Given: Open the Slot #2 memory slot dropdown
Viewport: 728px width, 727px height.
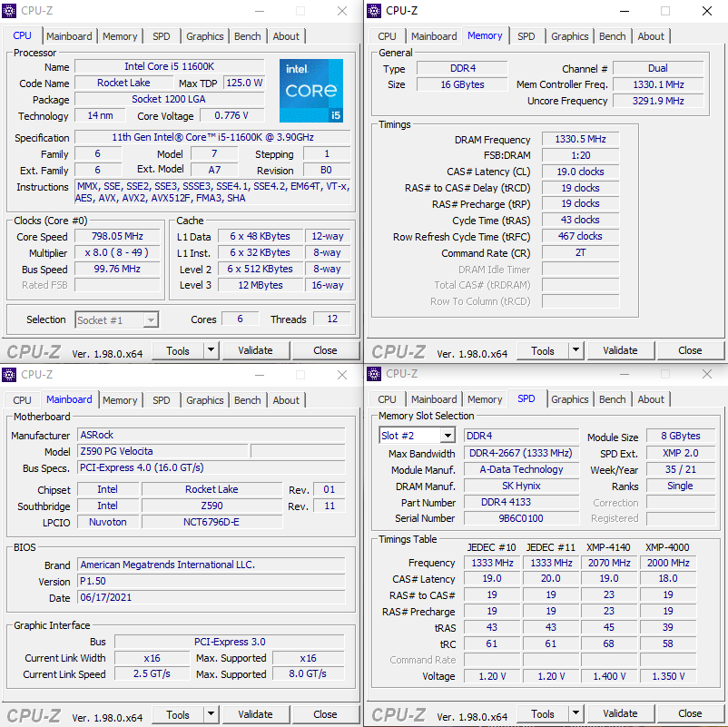Looking at the screenshot, I should pyautogui.click(x=448, y=436).
